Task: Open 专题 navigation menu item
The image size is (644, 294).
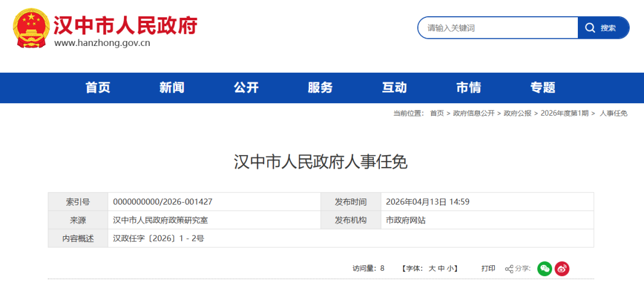Action: [x=543, y=88]
